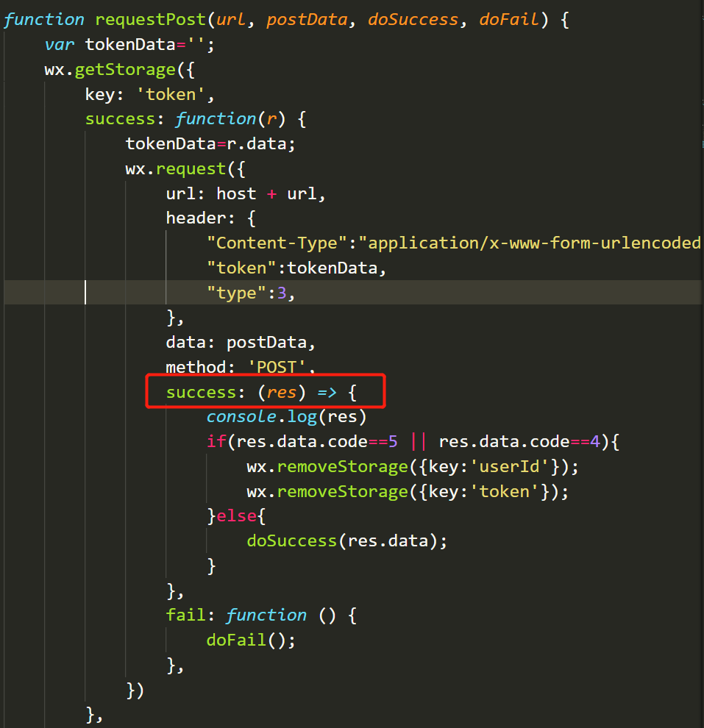The height and width of the screenshot is (728, 704).
Task: Click 'success: function(r)' line
Action: tap(196, 119)
